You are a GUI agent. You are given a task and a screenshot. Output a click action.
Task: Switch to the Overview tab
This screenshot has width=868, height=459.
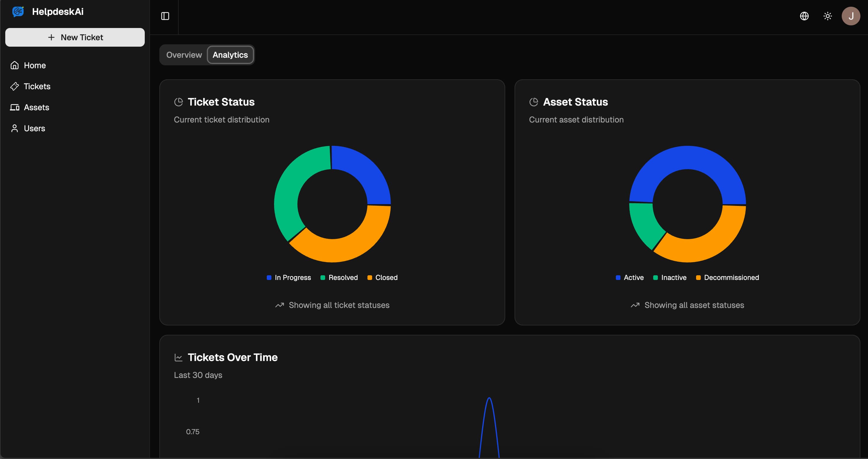coord(184,55)
